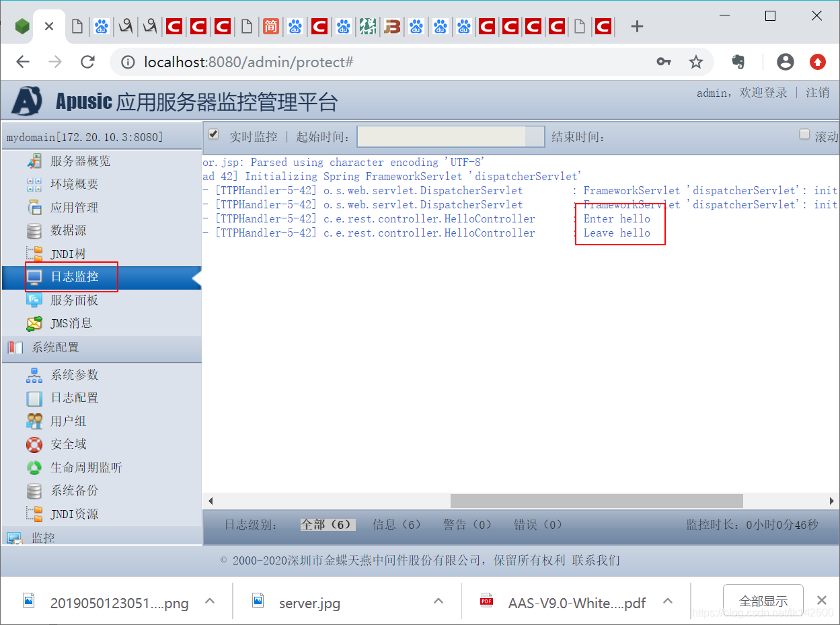Click 全部显示 in the downloads bar

click(x=763, y=601)
